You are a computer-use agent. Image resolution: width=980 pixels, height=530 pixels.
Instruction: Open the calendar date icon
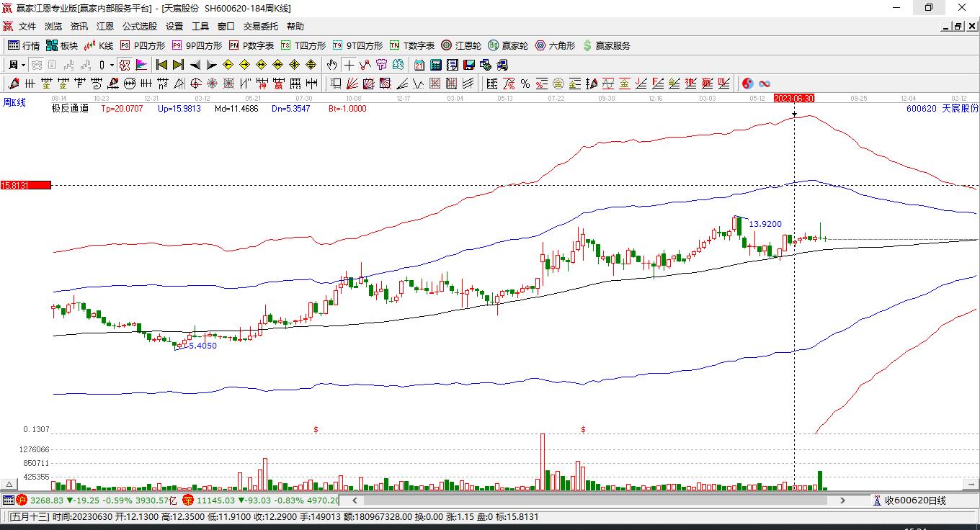(419, 65)
